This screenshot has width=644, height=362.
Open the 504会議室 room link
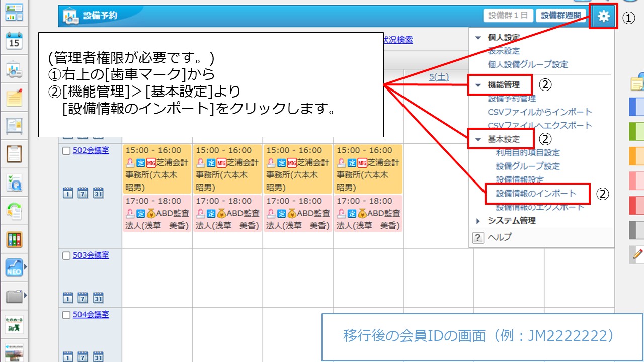pyautogui.click(x=91, y=315)
